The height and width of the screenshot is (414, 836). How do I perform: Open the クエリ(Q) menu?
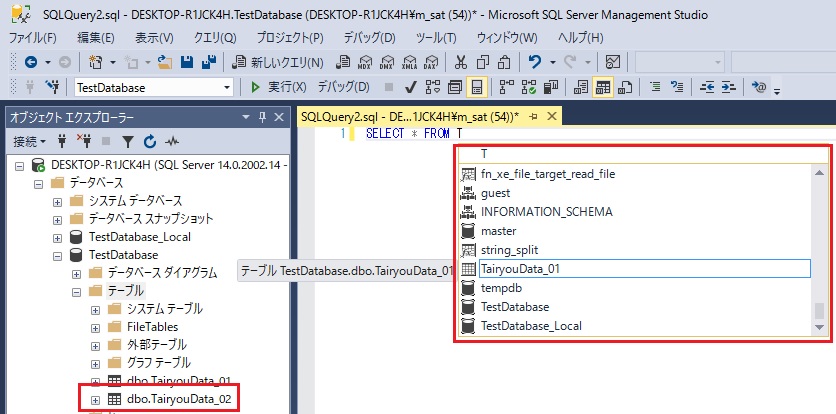pos(214,38)
